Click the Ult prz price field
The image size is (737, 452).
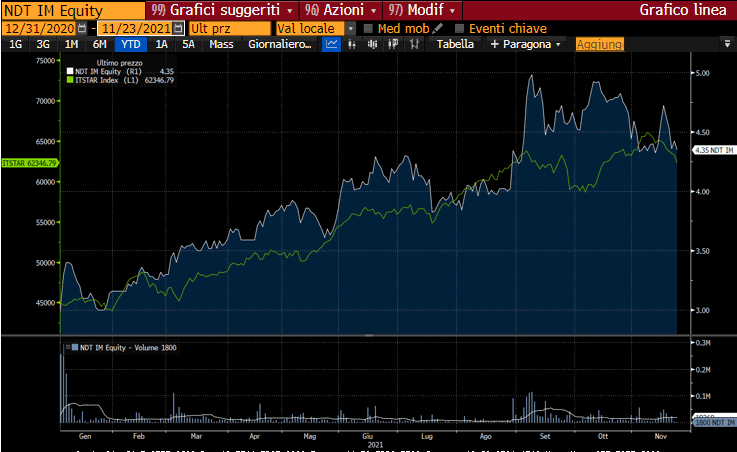pos(230,28)
